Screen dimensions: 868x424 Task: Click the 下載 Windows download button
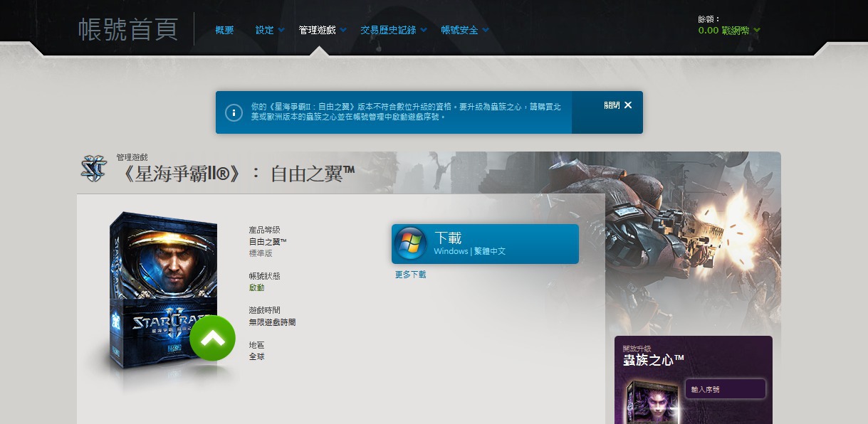point(485,244)
